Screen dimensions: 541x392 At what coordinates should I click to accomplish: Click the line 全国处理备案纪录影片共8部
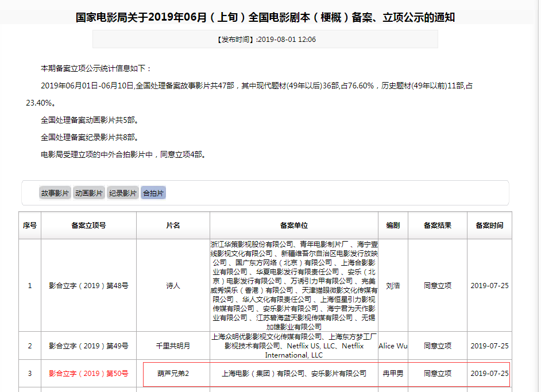point(90,137)
